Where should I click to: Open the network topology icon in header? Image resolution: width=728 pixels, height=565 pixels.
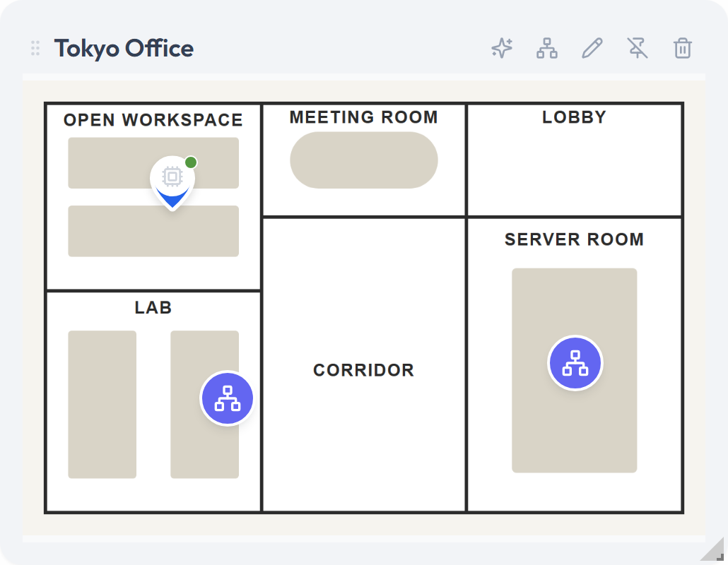pos(547,48)
